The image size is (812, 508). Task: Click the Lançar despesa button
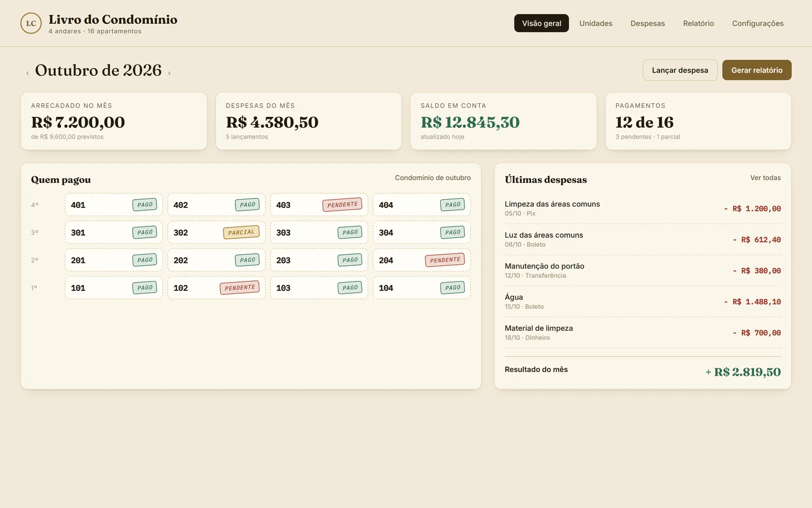tap(680, 70)
